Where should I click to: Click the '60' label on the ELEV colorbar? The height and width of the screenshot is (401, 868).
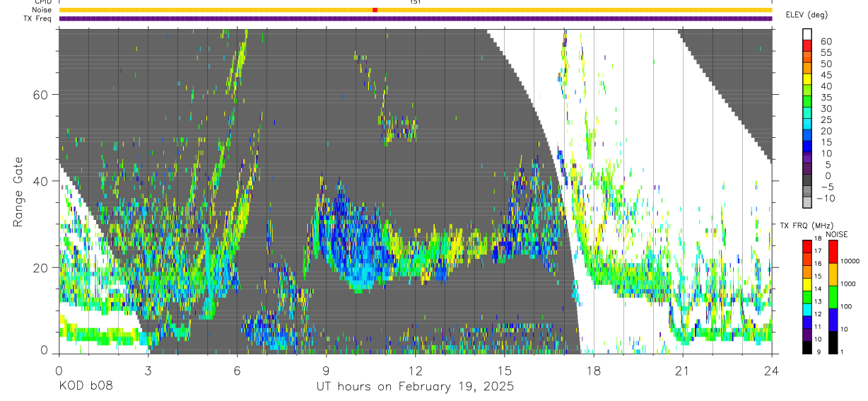pos(826,41)
